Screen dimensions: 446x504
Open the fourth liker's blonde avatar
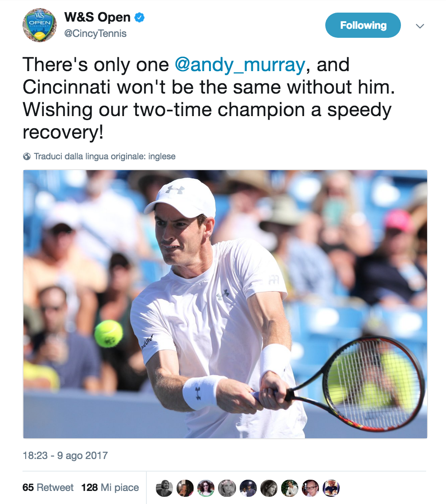click(227, 488)
